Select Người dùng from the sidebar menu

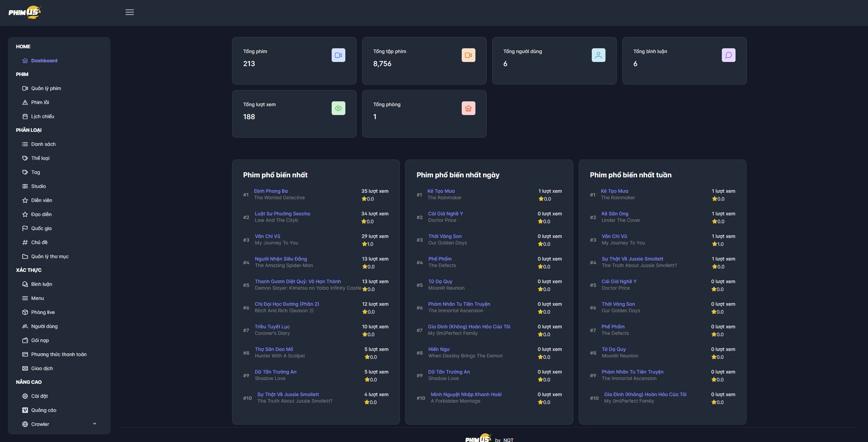pyautogui.click(x=44, y=326)
